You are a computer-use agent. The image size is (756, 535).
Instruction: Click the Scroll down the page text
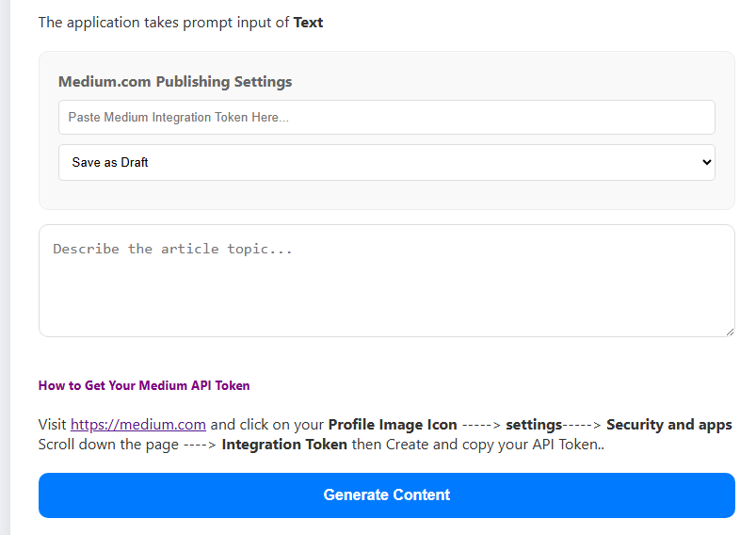(108, 445)
